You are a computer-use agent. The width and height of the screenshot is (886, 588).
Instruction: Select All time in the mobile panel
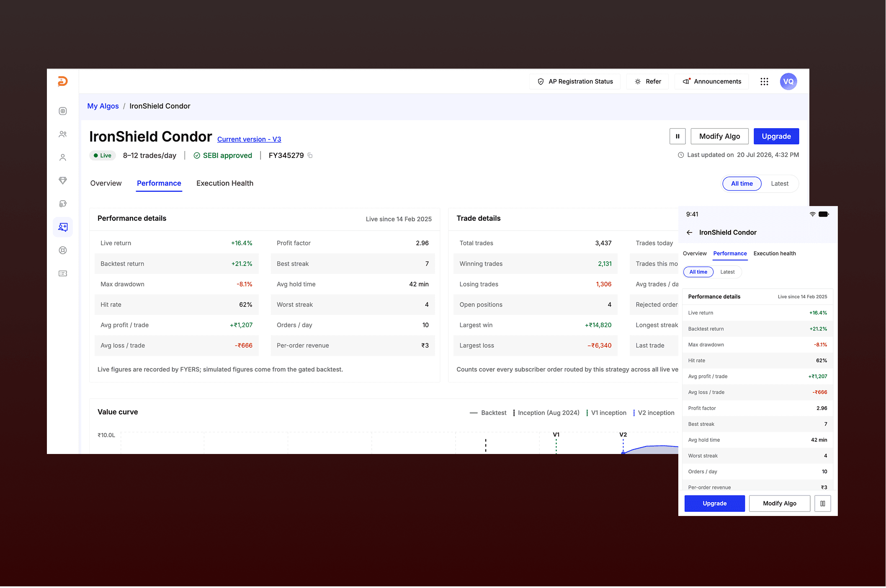point(698,272)
